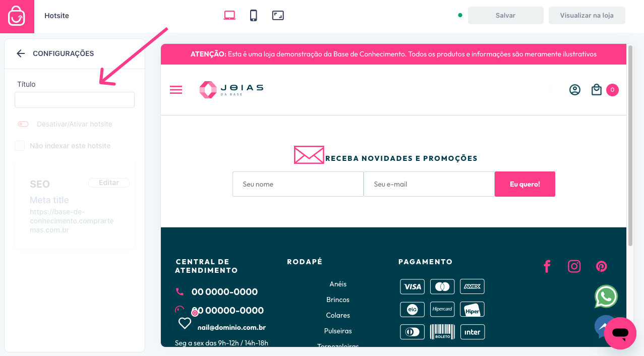The height and width of the screenshot is (356, 644).
Task: Click the Visa payment icon
Action: 413,286
